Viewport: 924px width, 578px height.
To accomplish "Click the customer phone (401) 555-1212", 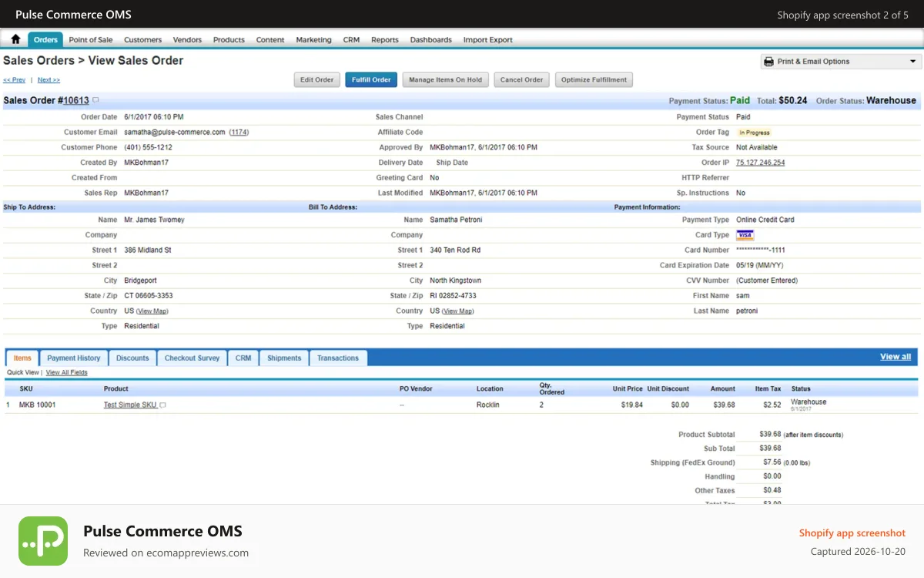I will [x=148, y=147].
